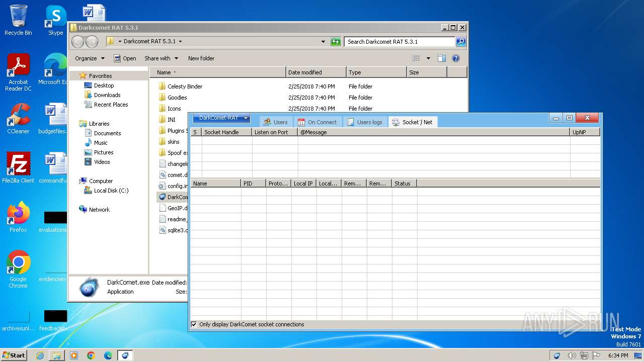
Task: Open Documents library
Action: click(x=107, y=133)
